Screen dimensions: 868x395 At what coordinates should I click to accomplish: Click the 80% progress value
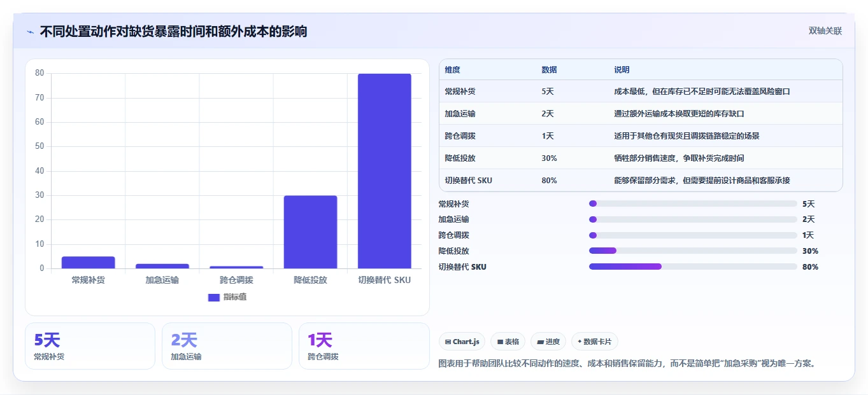(811, 267)
